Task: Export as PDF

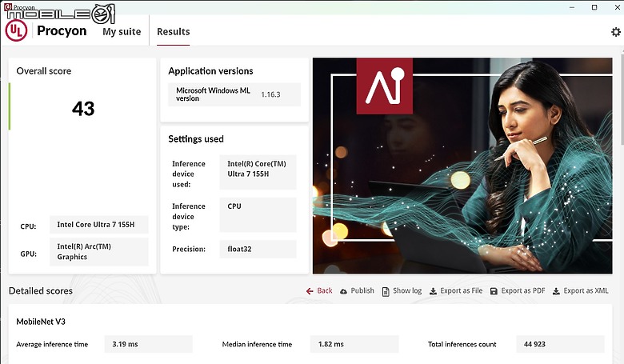Action: click(518, 291)
